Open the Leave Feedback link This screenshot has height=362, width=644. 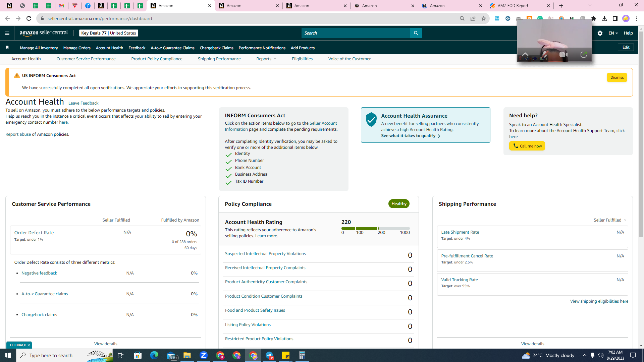pos(83,103)
